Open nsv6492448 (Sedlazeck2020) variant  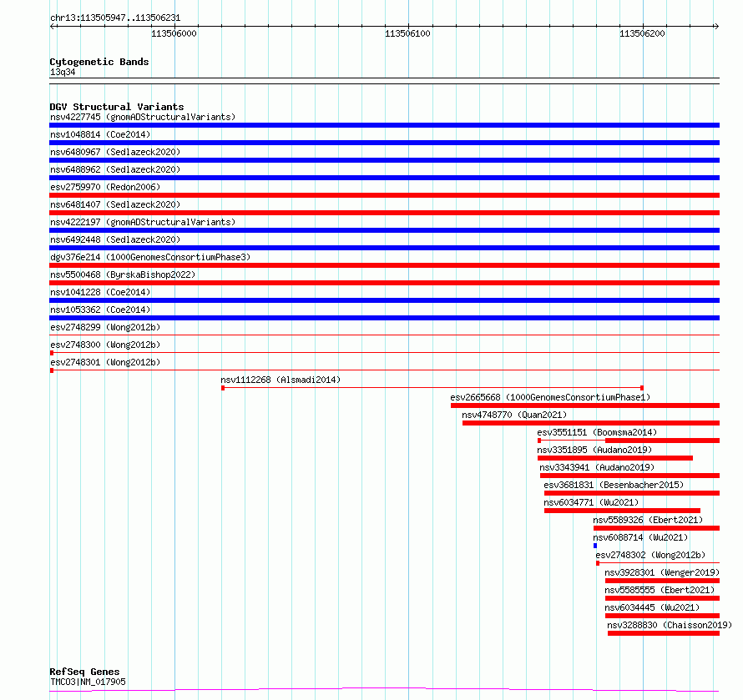click(x=115, y=239)
